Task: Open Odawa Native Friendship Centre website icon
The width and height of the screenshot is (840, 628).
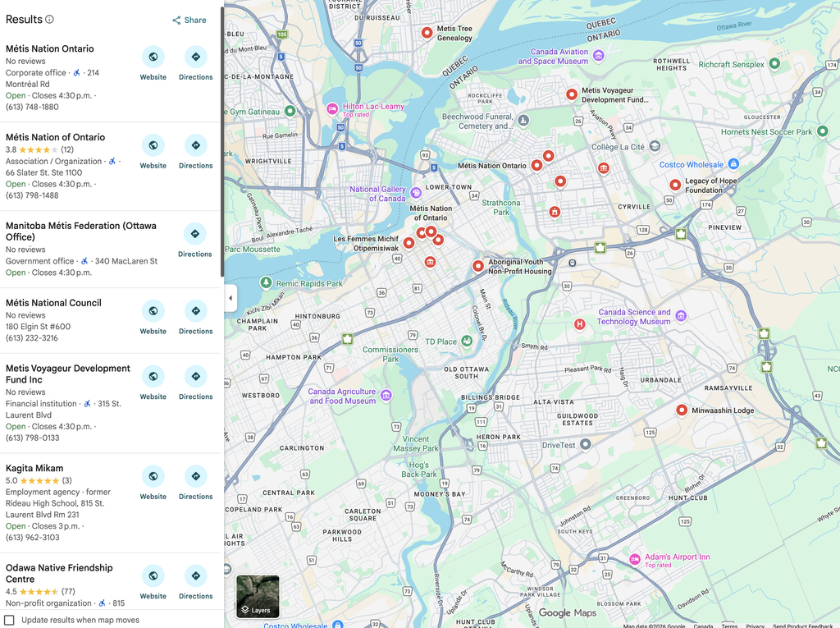Action: pyautogui.click(x=153, y=576)
